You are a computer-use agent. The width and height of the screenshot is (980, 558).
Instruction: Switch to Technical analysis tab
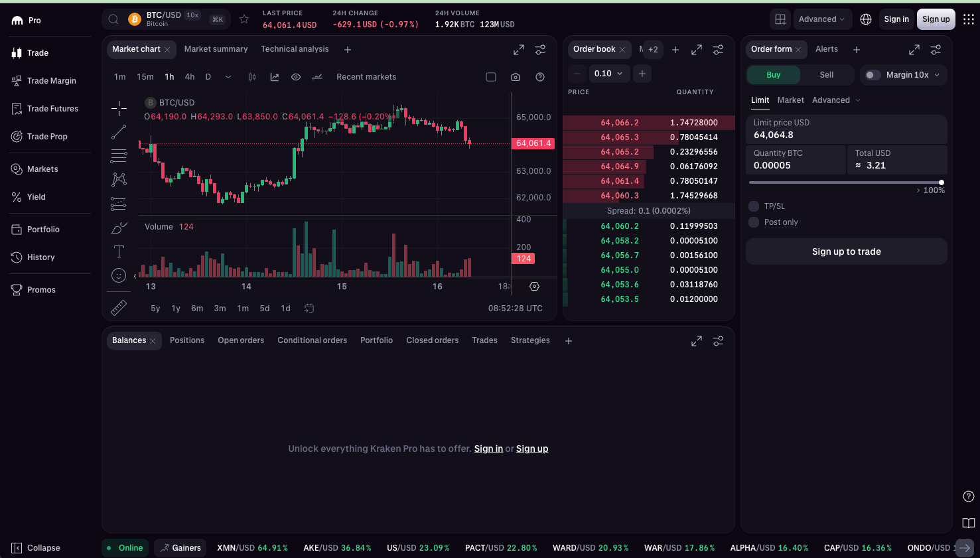(295, 49)
